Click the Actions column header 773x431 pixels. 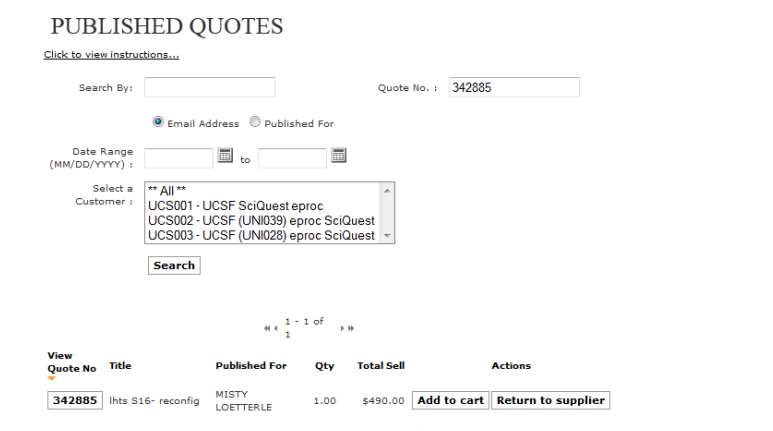tap(511, 365)
